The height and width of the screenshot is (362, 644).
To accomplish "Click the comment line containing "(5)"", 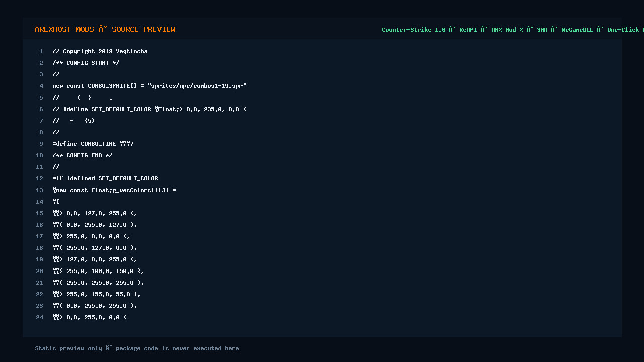I will [x=73, y=121].
